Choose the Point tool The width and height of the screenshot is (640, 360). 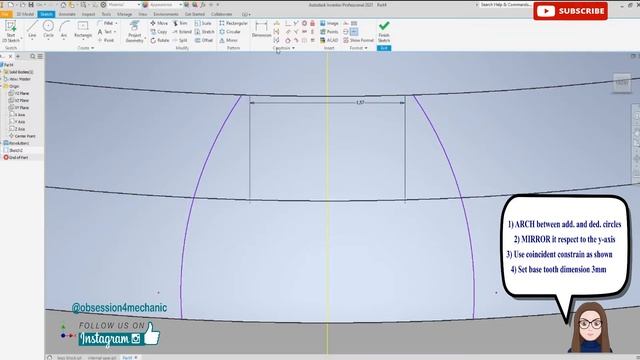tap(106, 40)
